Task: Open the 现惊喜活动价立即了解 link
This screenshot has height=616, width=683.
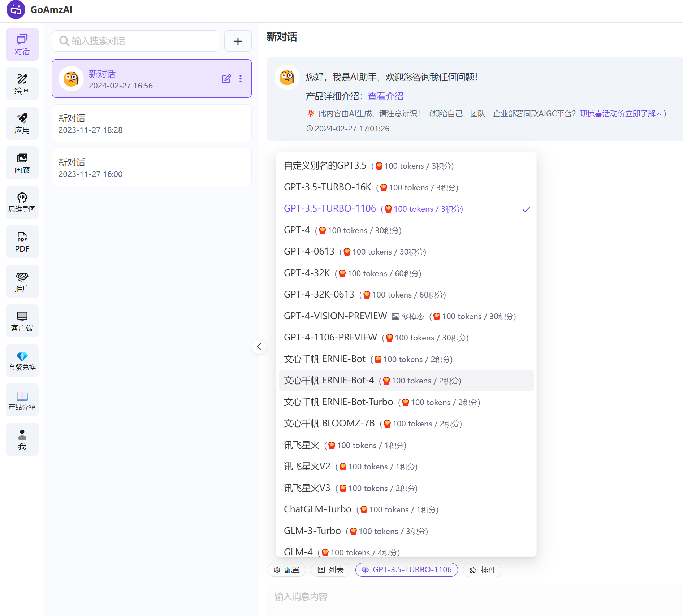Action: (621, 114)
